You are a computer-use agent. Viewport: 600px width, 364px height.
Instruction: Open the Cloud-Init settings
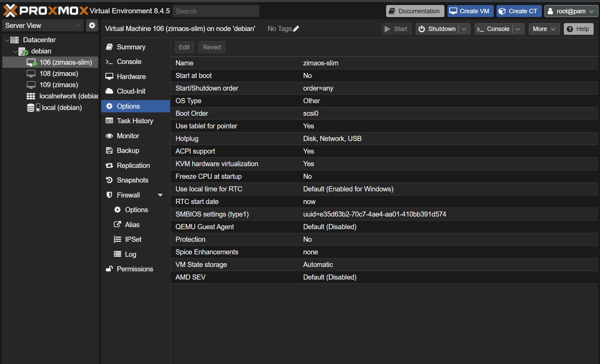click(131, 91)
